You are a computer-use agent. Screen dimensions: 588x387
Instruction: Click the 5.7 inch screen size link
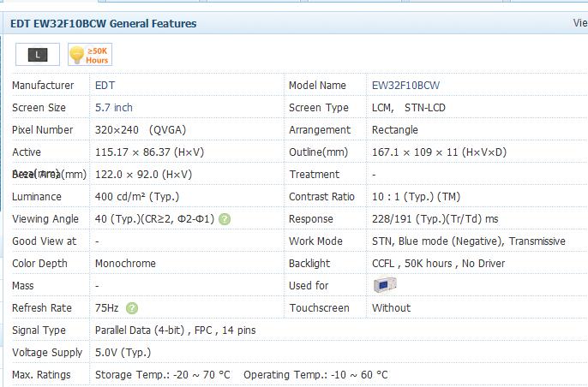114,108
